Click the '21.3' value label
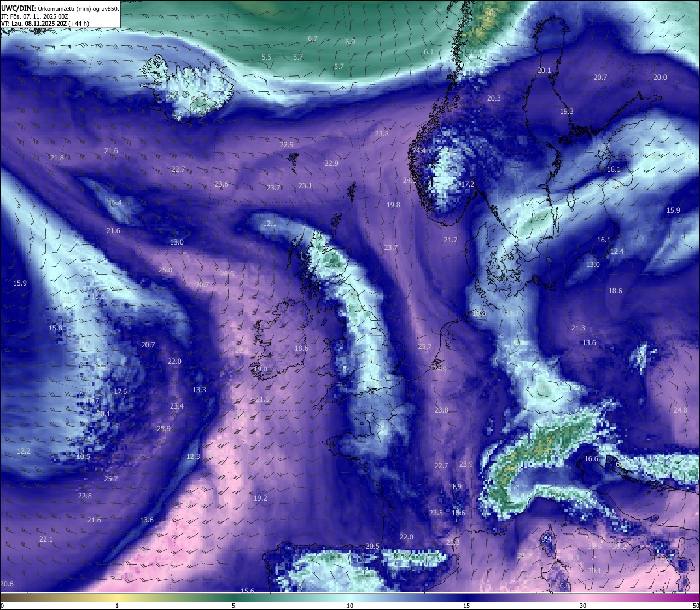Viewport: 700px width, 610px height. pyautogui.click(x=578, y=328)
